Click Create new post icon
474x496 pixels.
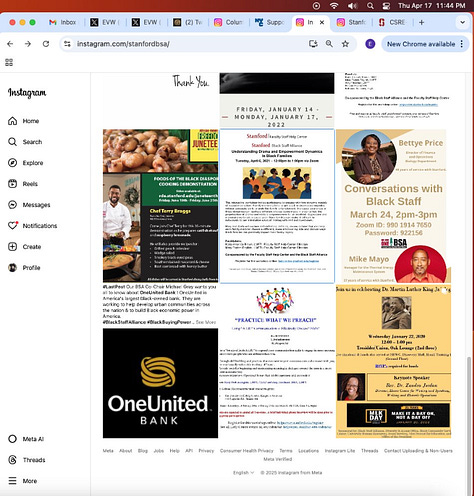tap(12, 247)
